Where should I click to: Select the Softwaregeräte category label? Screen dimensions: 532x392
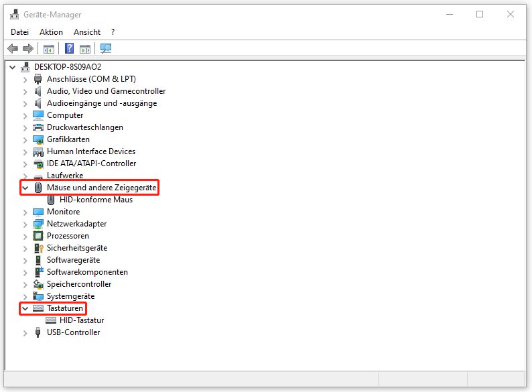point(73,260)
